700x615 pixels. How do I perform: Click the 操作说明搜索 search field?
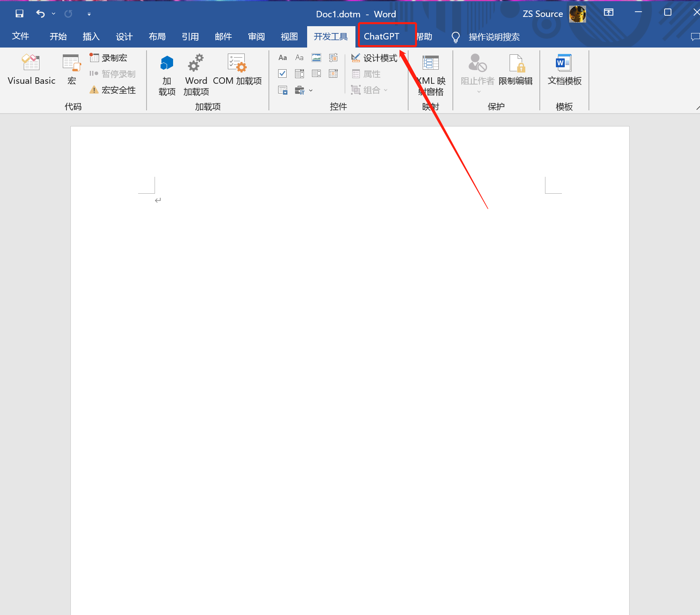point(494,37)
